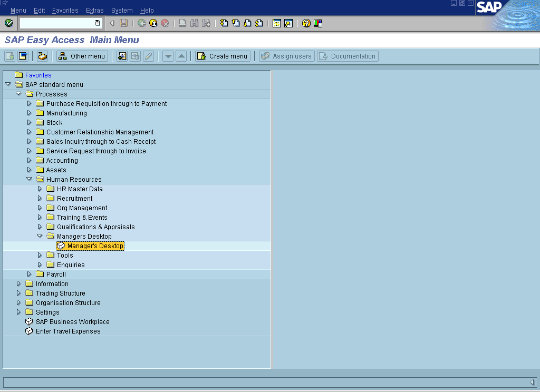Open the System menu

click(x=122, y=11)
